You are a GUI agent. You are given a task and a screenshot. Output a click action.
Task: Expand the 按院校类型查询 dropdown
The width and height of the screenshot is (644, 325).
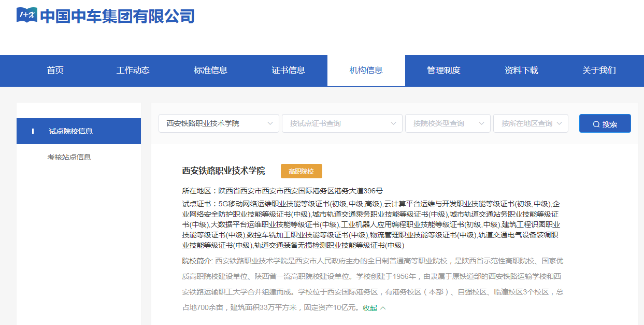pos(448,123)
